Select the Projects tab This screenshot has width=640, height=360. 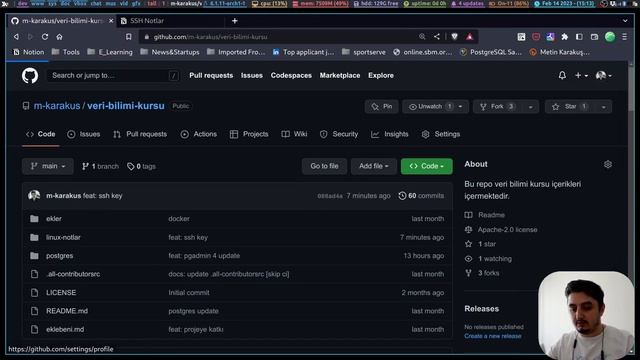pyautogui.click(x=249, y=134)
